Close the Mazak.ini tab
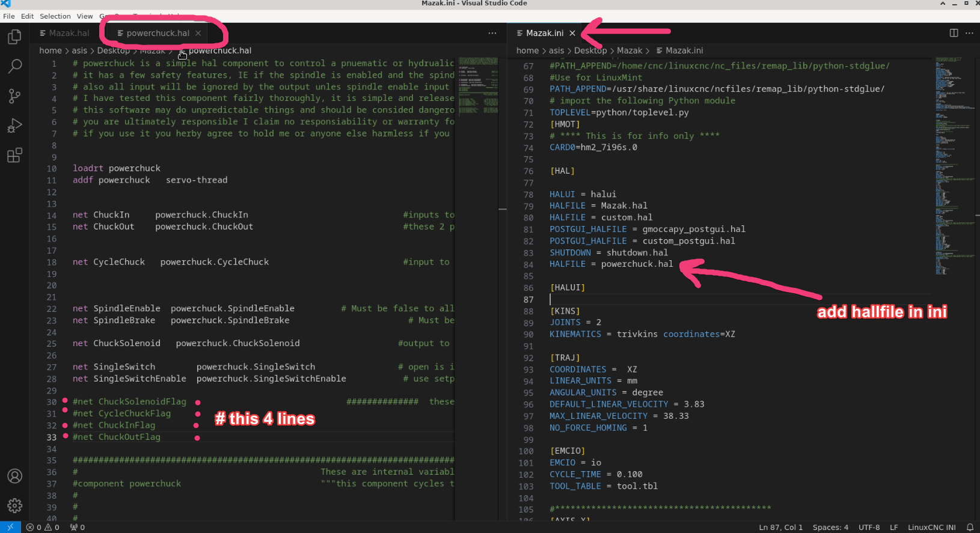This screenshot has height=533, width=980. tap(572, 33)
